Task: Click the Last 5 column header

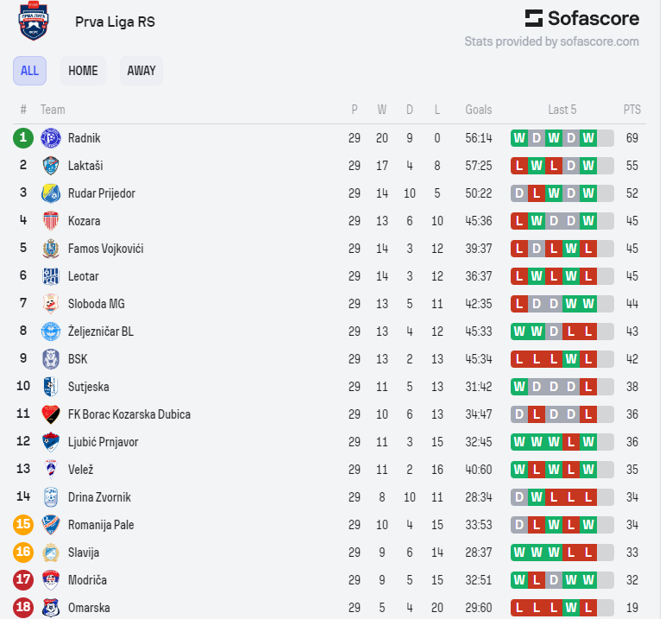Action: pyautogui.click(x=562, y=110)
